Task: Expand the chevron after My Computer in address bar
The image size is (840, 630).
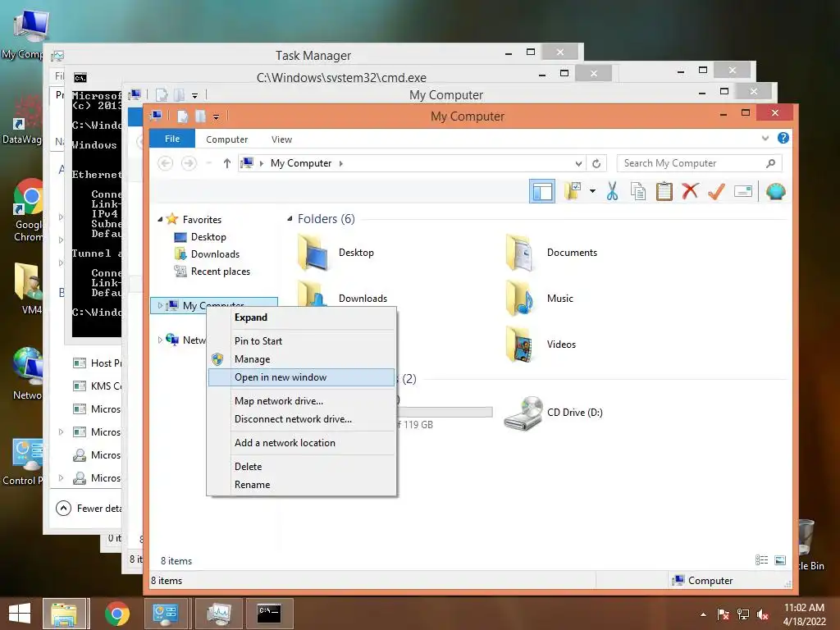Action: (x=340, y=163)
